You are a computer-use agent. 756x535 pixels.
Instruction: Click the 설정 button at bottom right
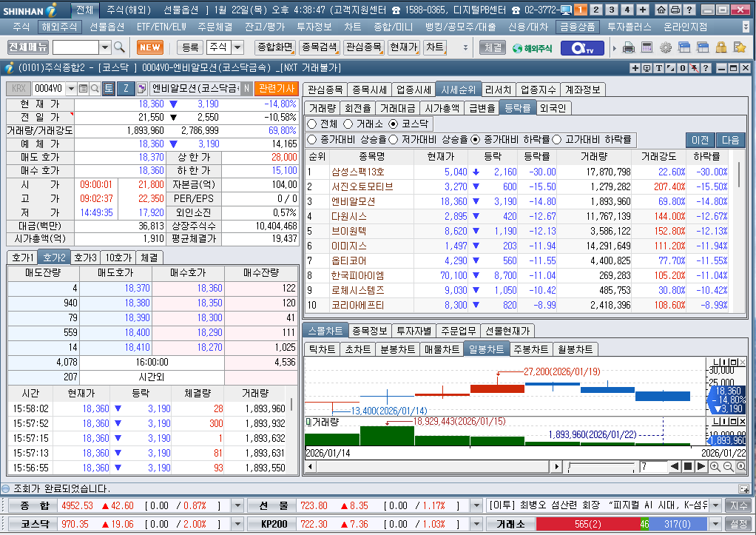[x=738, y=524]
